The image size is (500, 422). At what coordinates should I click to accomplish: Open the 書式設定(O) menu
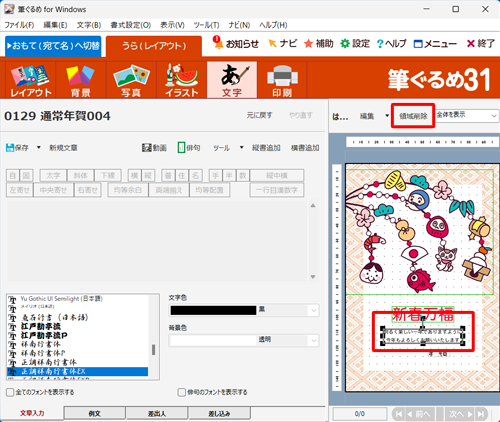click(x=131, y=25)
